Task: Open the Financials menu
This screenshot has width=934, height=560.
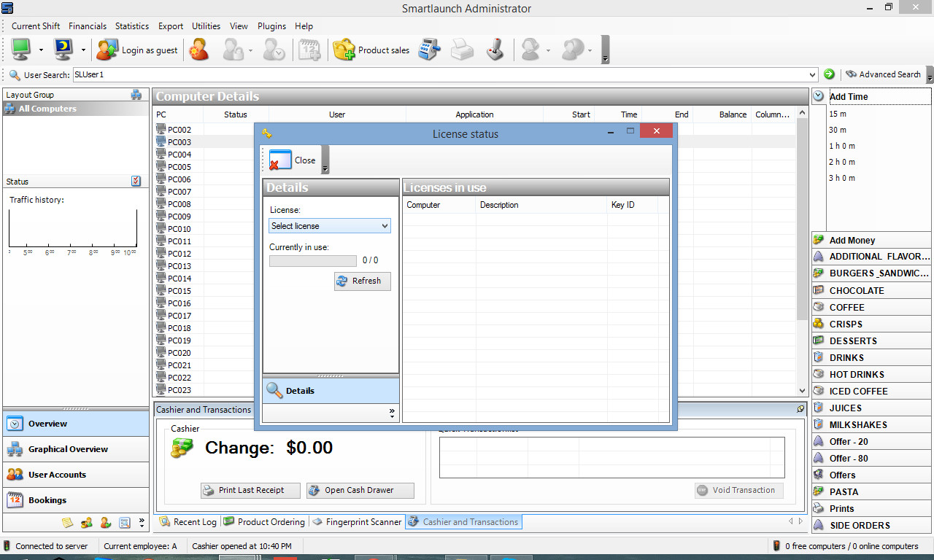Action: [x=88, y=26]
